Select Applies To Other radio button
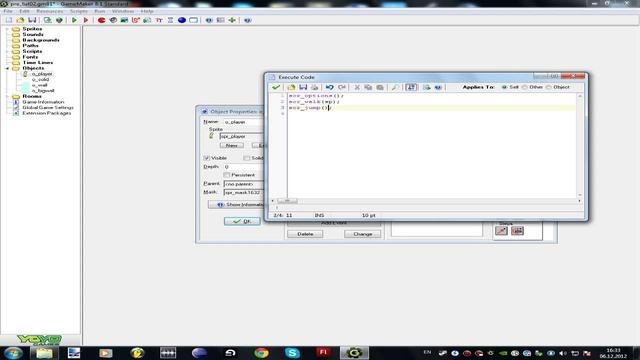 coord(525,87)
